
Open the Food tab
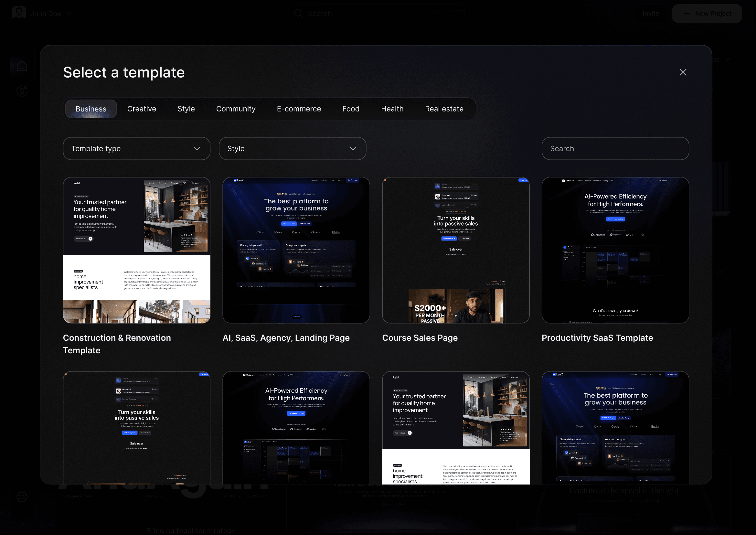pyautogui.click(x=351, y=109)
